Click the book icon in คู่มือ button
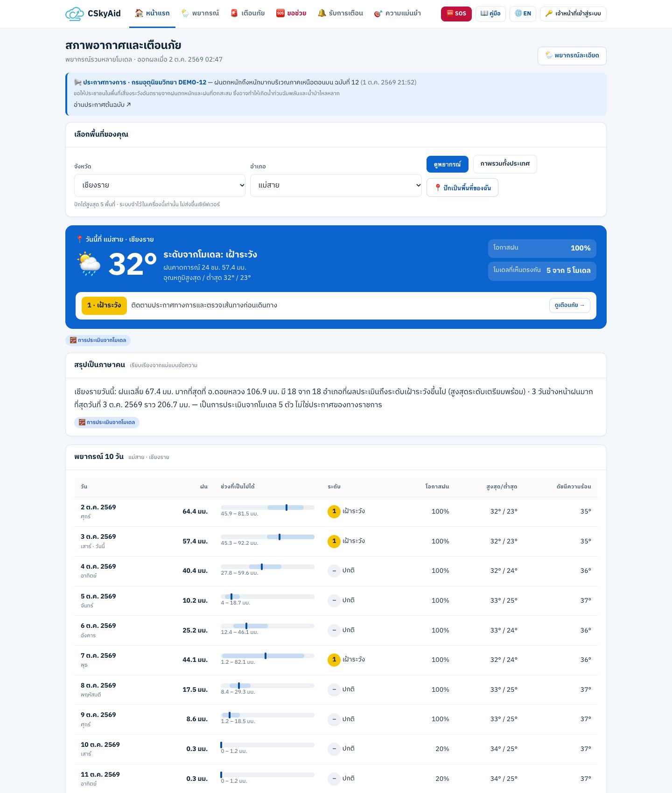This screenshot has height=793, width=672. point(484,14)
